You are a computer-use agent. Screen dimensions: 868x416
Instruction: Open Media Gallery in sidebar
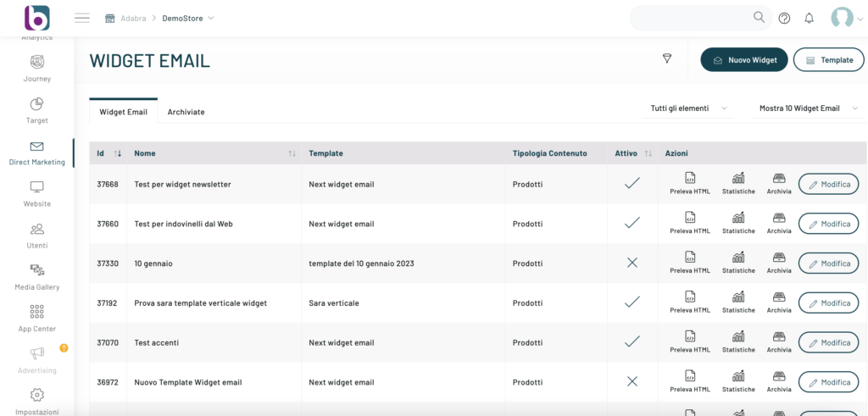36,270
